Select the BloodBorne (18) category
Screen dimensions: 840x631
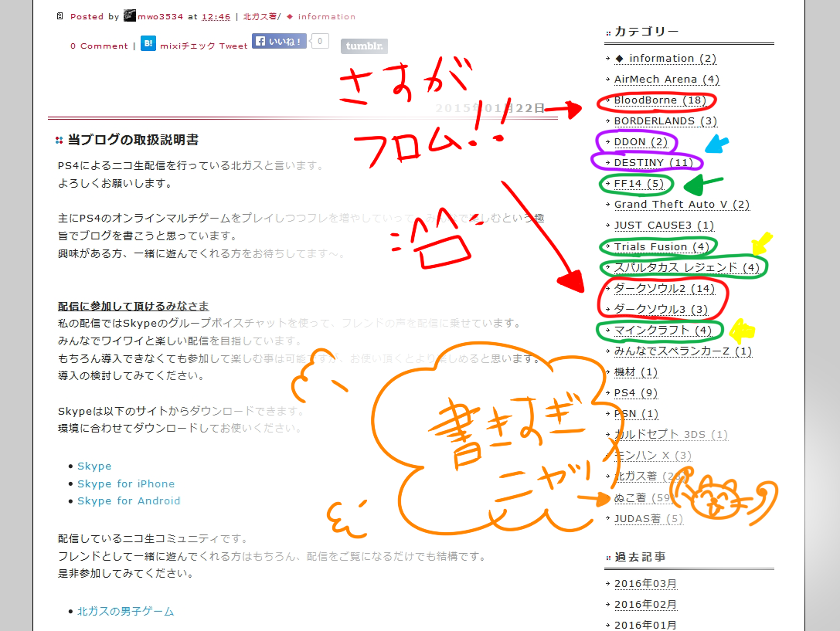pyautogui.click(x=660, y=100)
